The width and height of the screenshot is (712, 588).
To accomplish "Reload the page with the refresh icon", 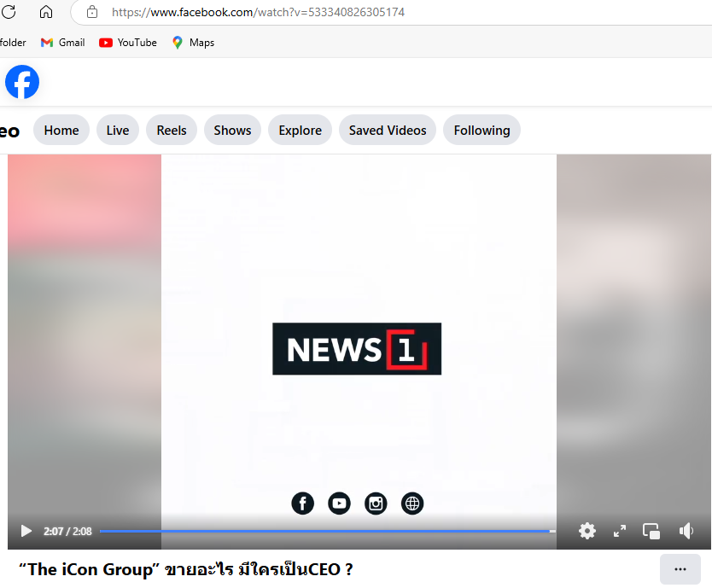I will (x=9, y=12).
